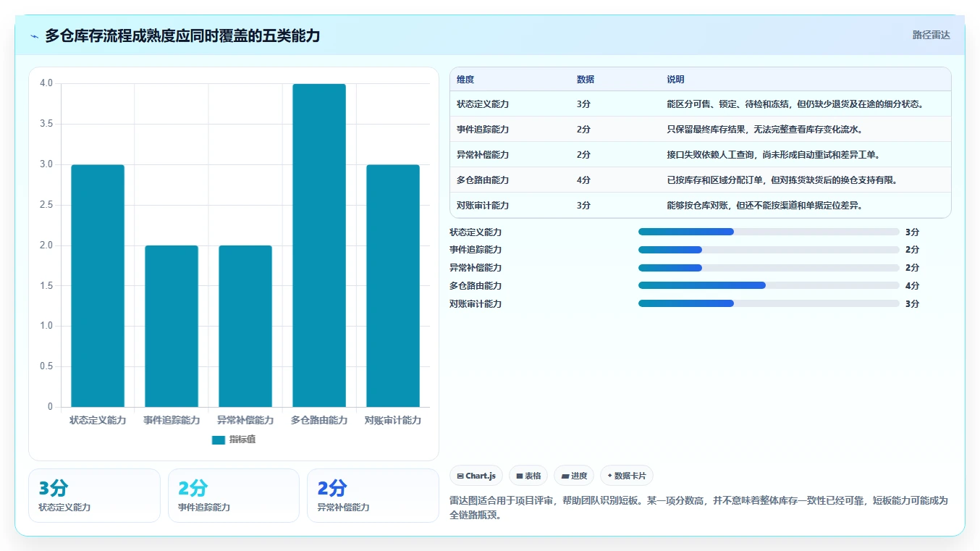Click the 事件追踪能力 progress bar
This screenshot has width=980, height=551.
(769, 250)
